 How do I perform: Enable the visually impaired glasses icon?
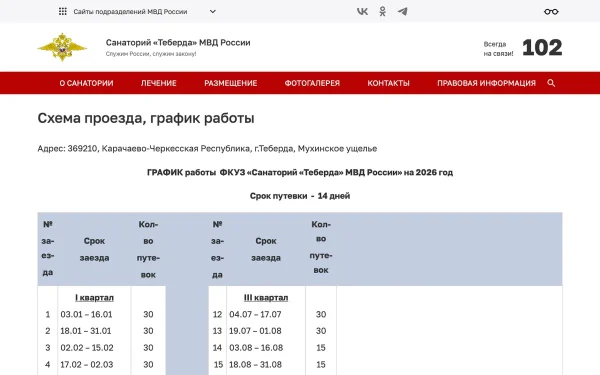pyautogui.click(x=551, y=12)
